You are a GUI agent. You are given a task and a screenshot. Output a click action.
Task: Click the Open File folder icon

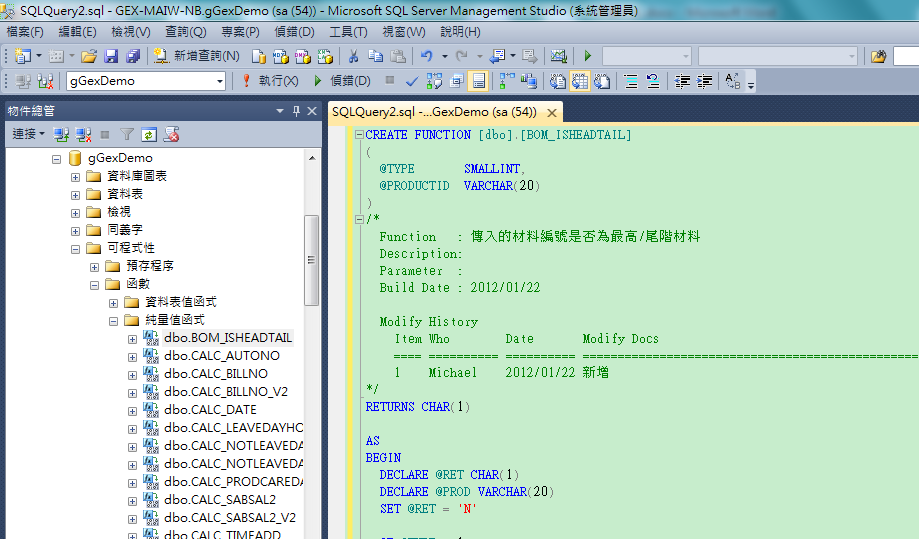(89, 56)
